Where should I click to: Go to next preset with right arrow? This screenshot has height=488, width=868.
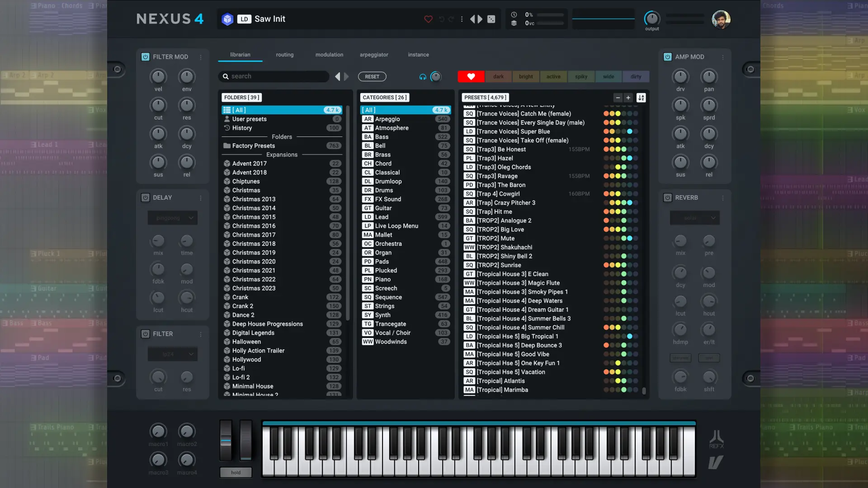480,19
